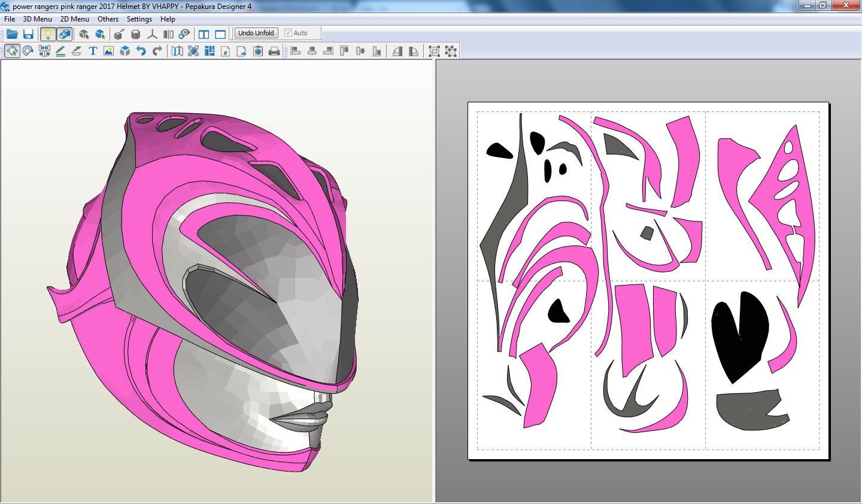
Task: Click the Redo arrow icon
Action: pyautogui.click(x=157, y=51)
